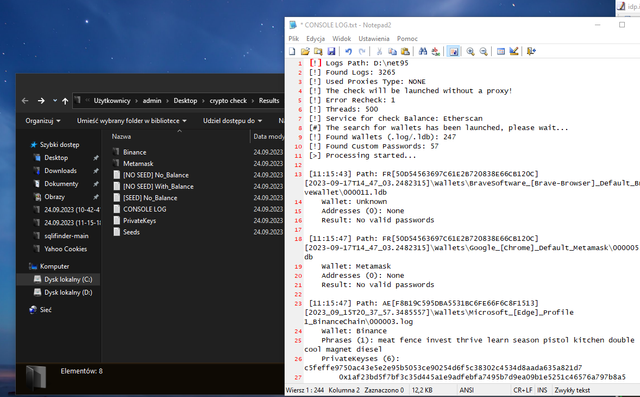640x397 pixels.
Task: Click the chevron between Desktop and crypto check
Action: point(203,101)
